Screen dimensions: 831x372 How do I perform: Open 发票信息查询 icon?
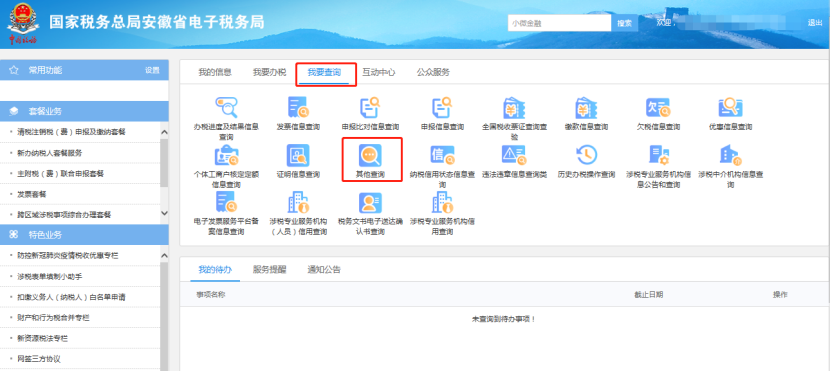click(298, 108)
